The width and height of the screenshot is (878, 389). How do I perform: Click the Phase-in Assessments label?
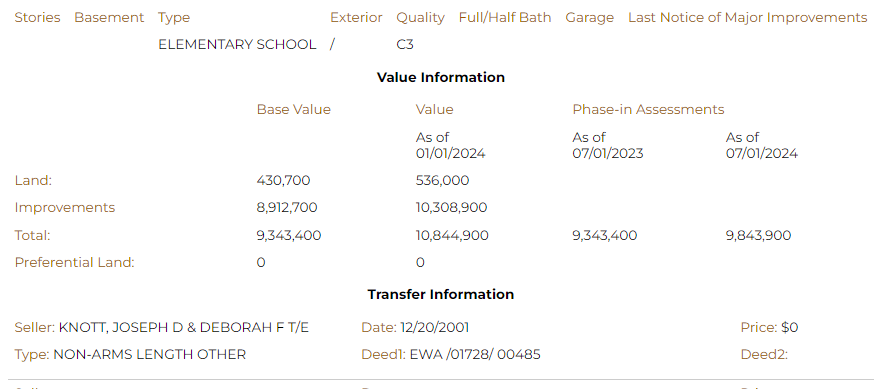[648, 109]
